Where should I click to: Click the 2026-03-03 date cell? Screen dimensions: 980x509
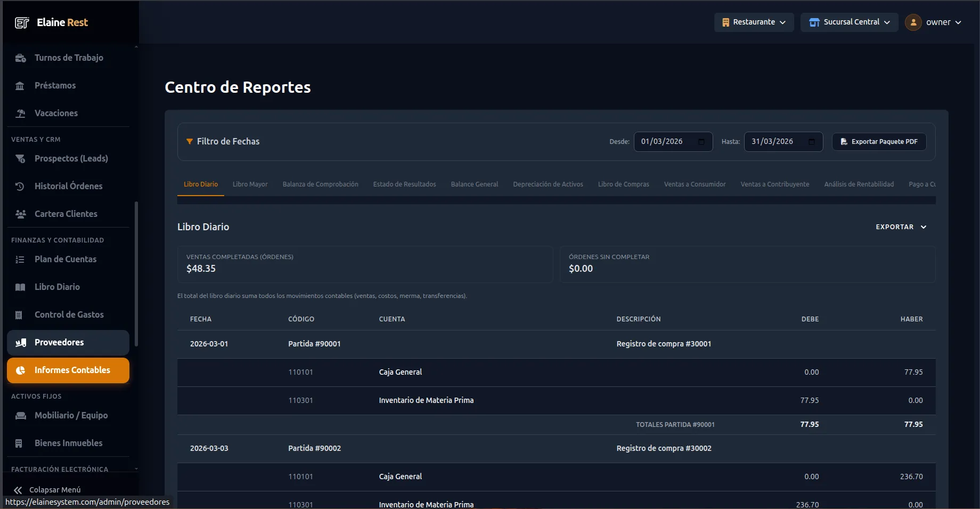click(209, 449)
